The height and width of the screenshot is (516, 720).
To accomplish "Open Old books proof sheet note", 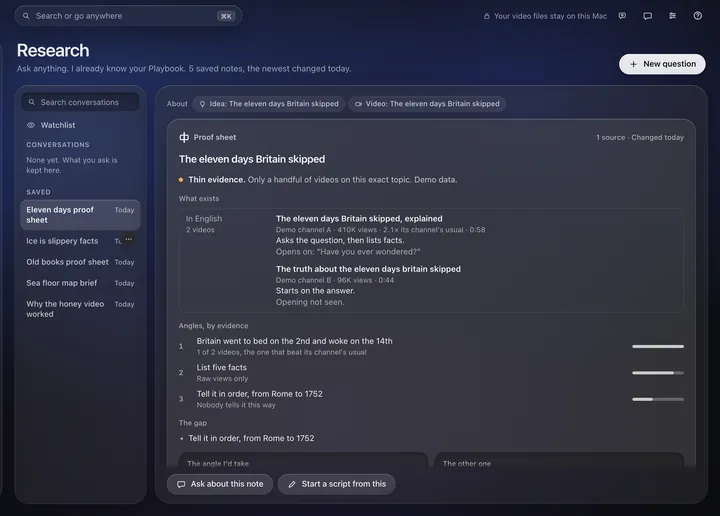I will (80, 262).
